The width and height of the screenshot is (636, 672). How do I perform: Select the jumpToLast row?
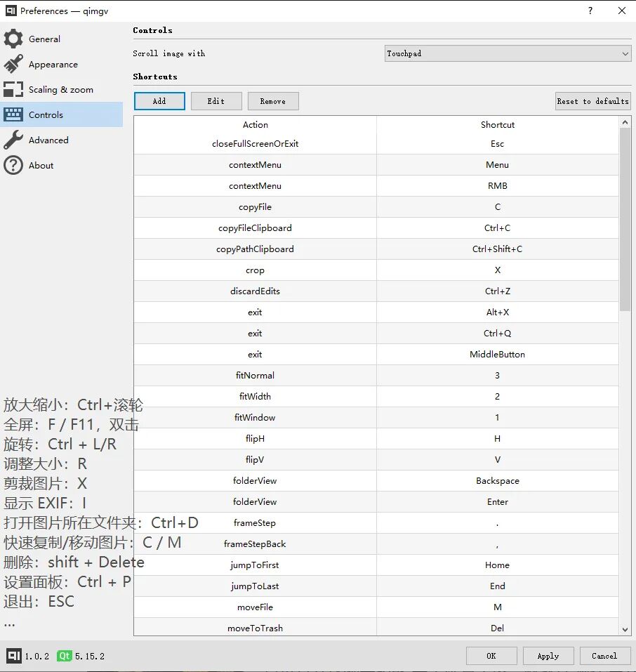pos(376,586)
